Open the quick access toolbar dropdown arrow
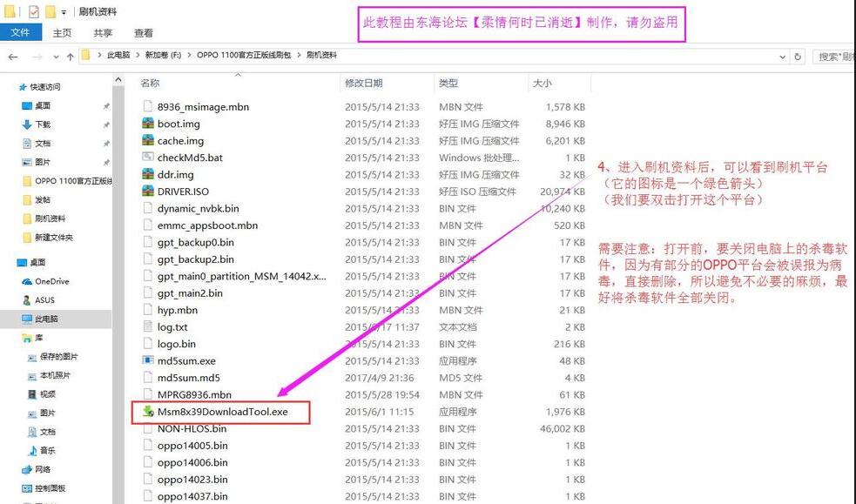The height and width of the screenshot is (504, 856). point(64,12)
